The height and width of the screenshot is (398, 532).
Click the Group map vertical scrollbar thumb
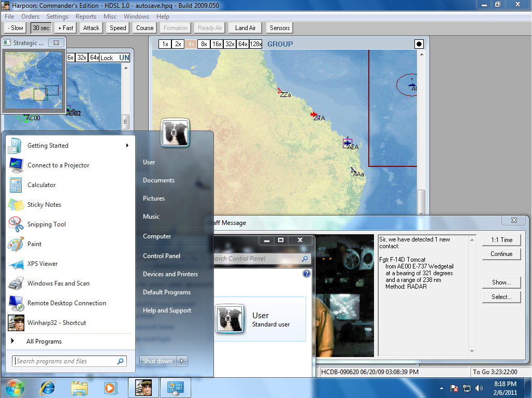pyautogui.click(x=421, y=202)
